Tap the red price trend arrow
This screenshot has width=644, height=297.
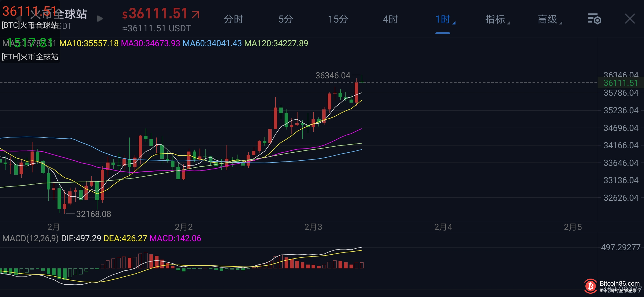(195, 14)
